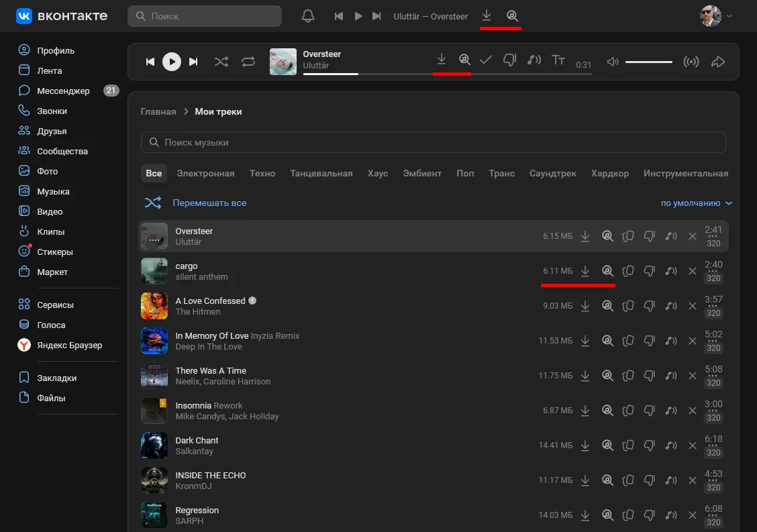Seek within the Oversteer progress bar
This screenshot has width=757, height=532.
[x=447, y=74]
